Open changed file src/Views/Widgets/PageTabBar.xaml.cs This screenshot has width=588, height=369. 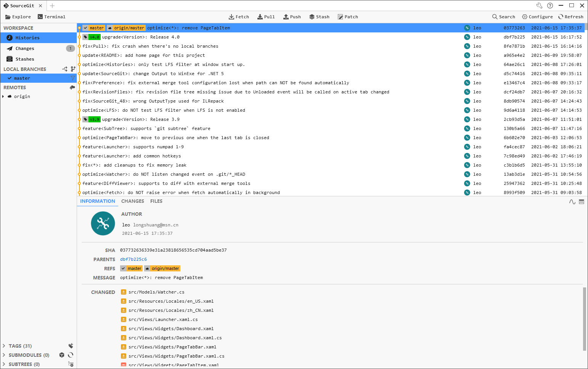(x=176, y=356)
